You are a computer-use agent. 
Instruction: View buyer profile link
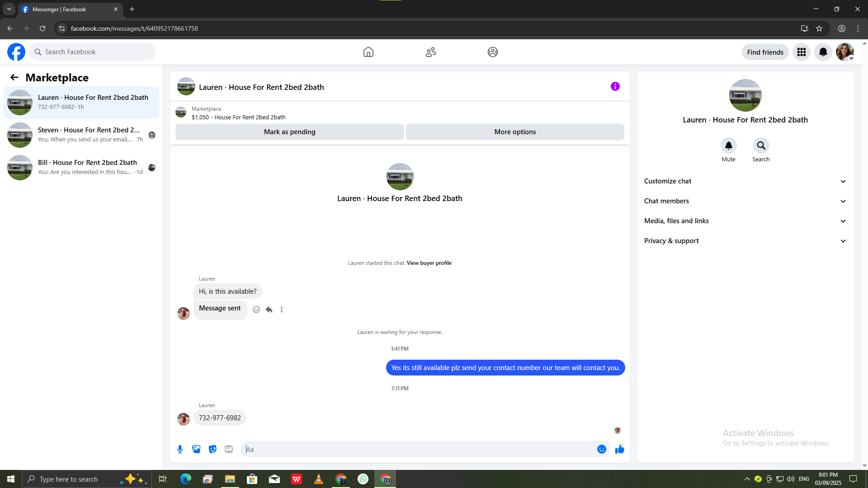click(429, 263)
